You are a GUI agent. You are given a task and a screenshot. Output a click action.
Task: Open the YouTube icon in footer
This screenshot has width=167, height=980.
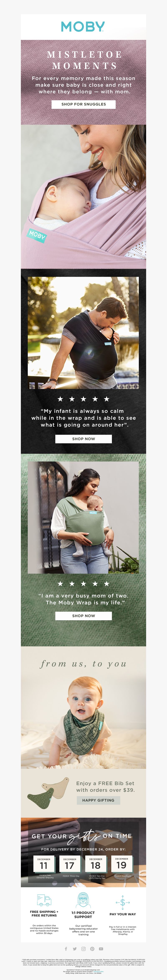tap(101, 948)
